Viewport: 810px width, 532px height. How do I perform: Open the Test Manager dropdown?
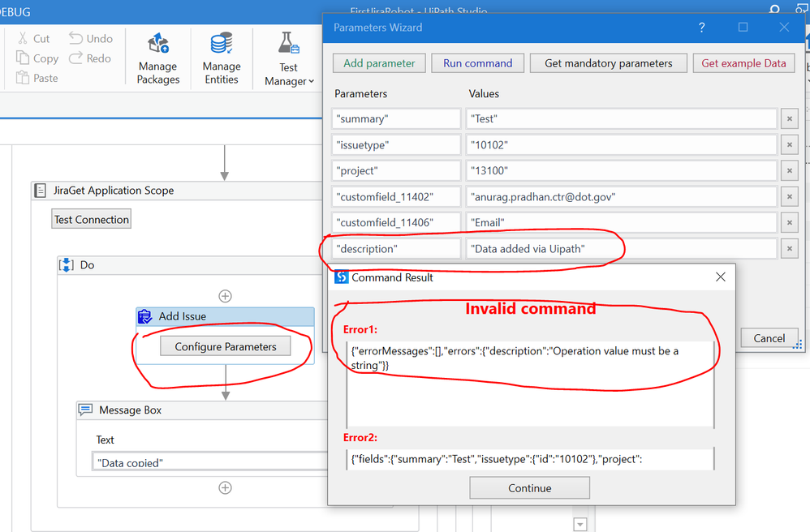[289, 59]
